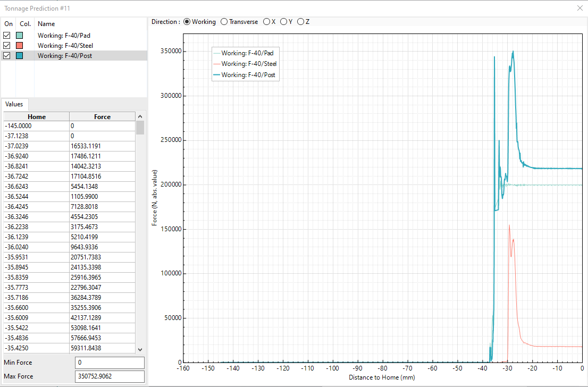Select Force cell 36284.3789
This screenshot has width=588, height=387.
click(x=103, y=298)
